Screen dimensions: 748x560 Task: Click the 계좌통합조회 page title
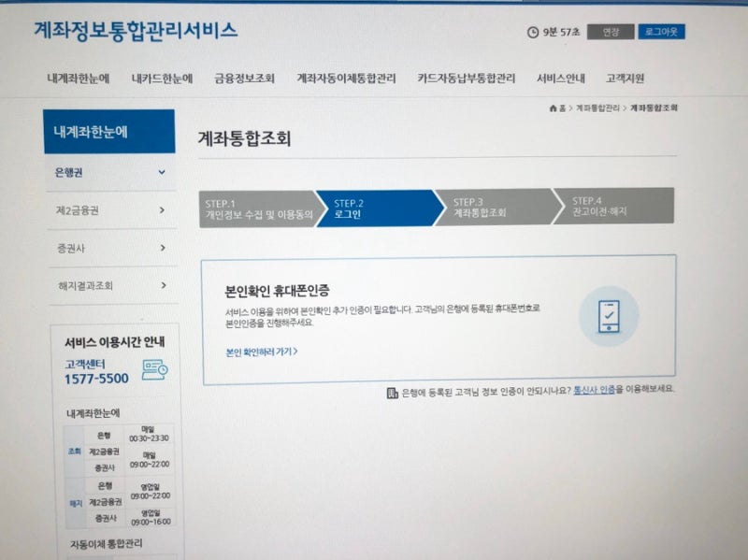[x=244, y=138]
